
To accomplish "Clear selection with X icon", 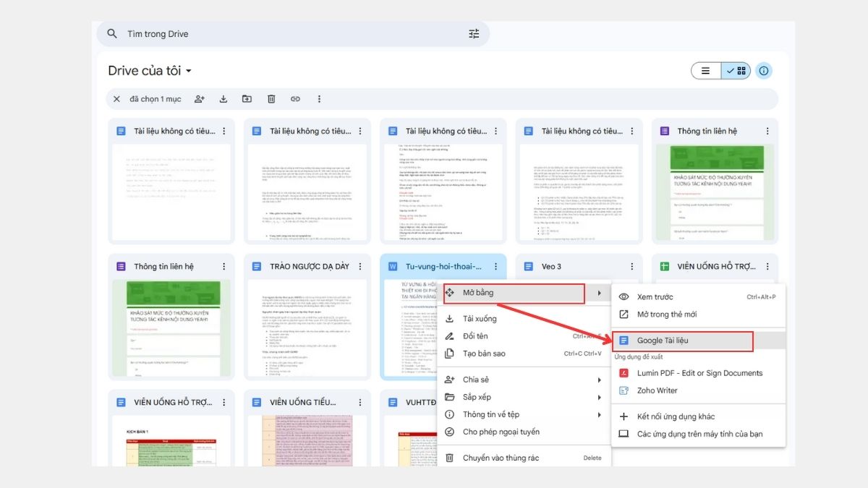I will (116, 99).
